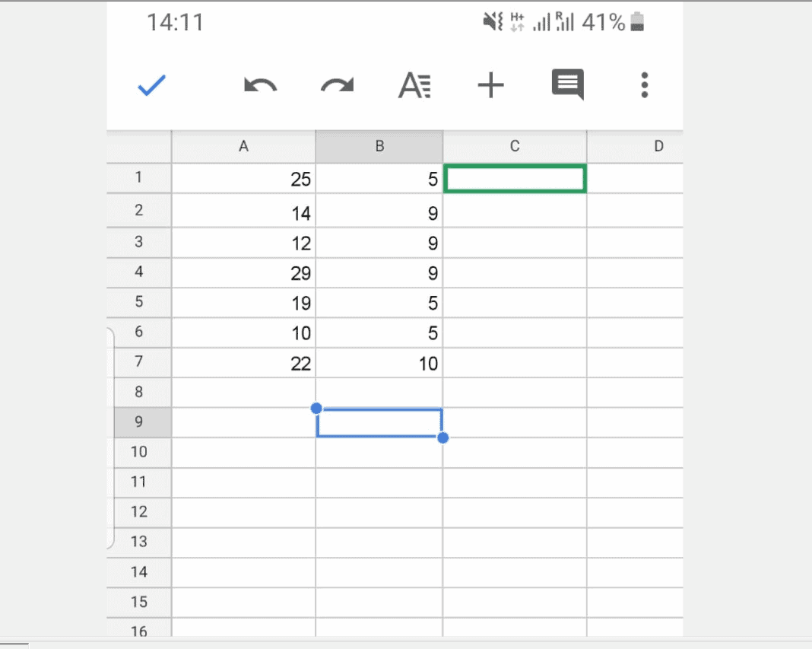Click cell A4 containing 29
Image resolution: width=812 pixels, height=649 pixels.
[x=243, y=273]
